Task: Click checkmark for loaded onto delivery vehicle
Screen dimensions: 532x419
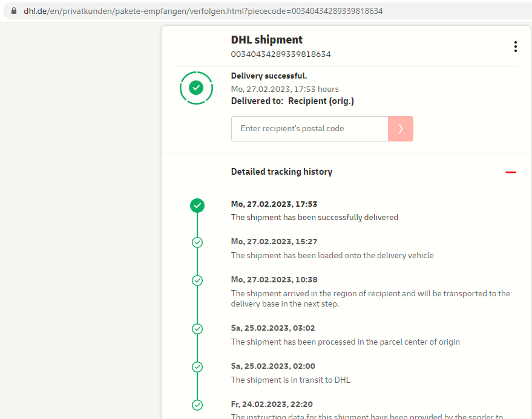Action: click(x=197, y=242)
